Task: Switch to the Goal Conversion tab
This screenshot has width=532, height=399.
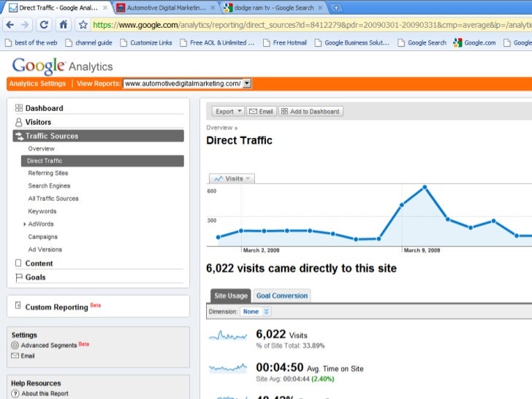Action: [x=282, y=295]
